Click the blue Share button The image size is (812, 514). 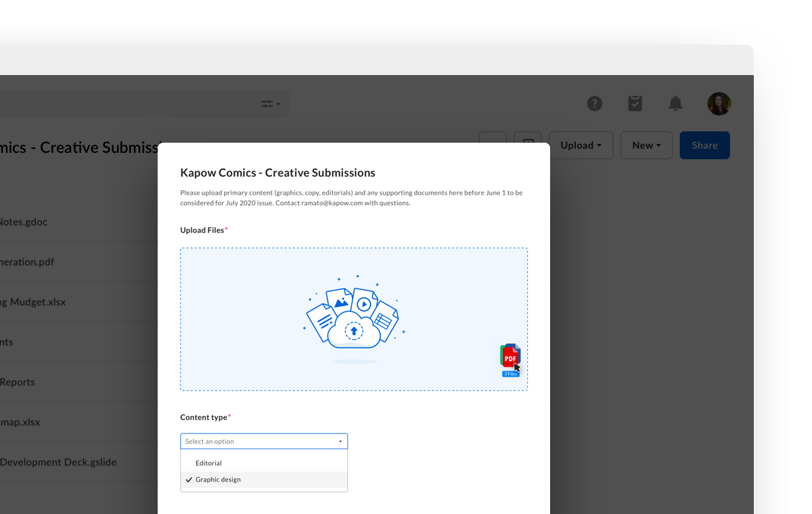704,145
